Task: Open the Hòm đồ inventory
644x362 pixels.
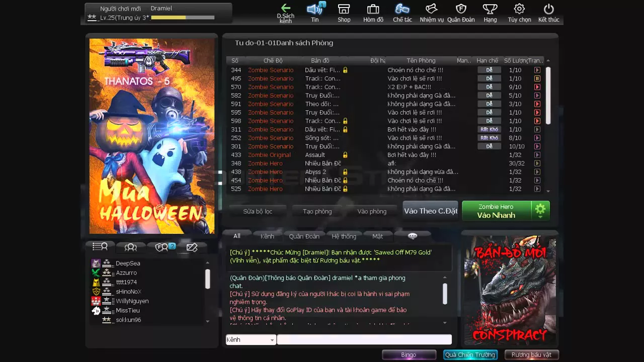Action: click(x=373, y=14)
